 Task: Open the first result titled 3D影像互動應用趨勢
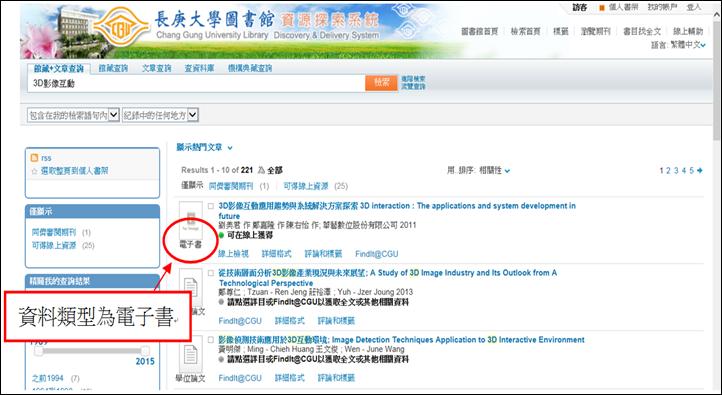point(397,211)
